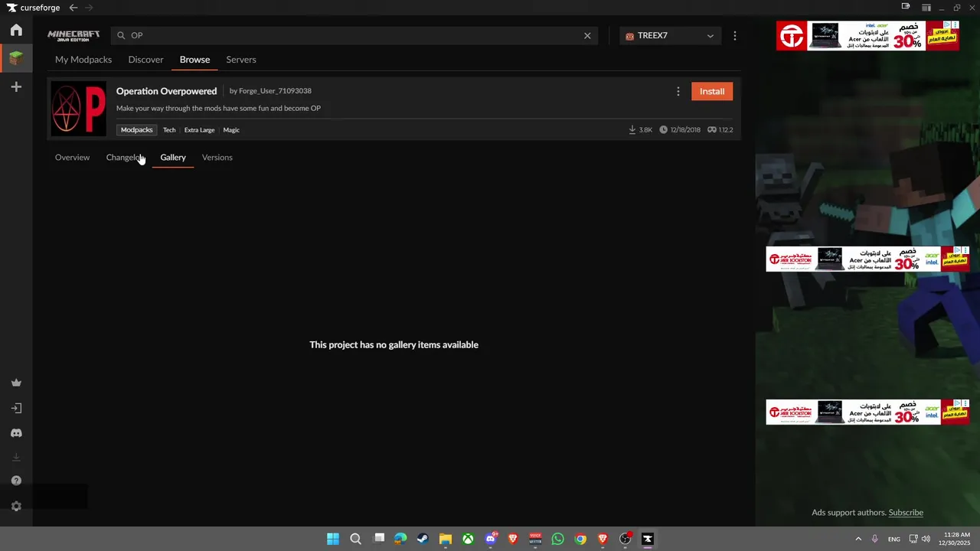Click the sign-in icon in sidebar

tap(16, 408)
